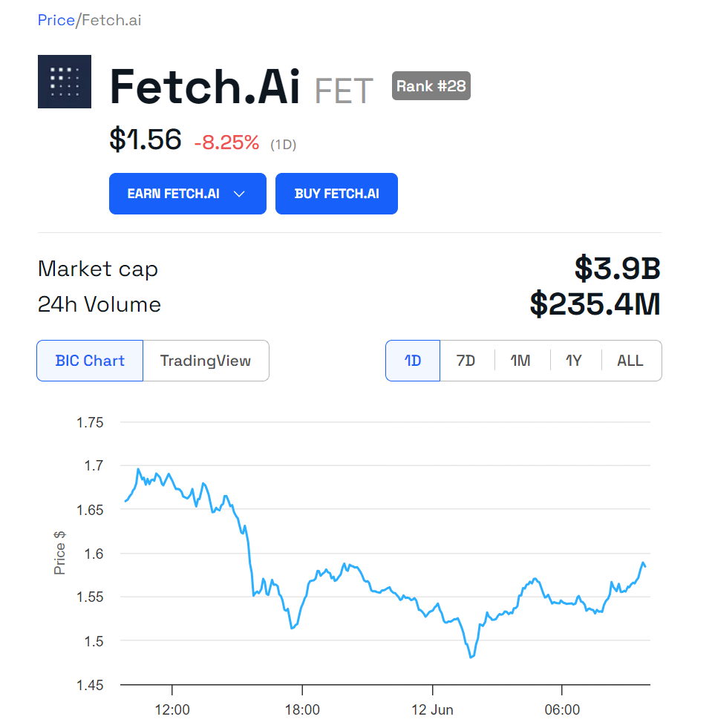The width and height of the screenshot is (712, 728).
Task: Click the 12 Jun axis label
Action: [432, 709]
